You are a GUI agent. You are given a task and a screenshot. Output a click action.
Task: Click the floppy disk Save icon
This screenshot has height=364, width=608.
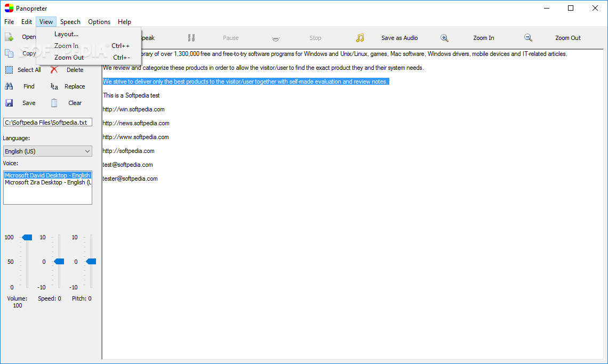[x=9, y=103]
